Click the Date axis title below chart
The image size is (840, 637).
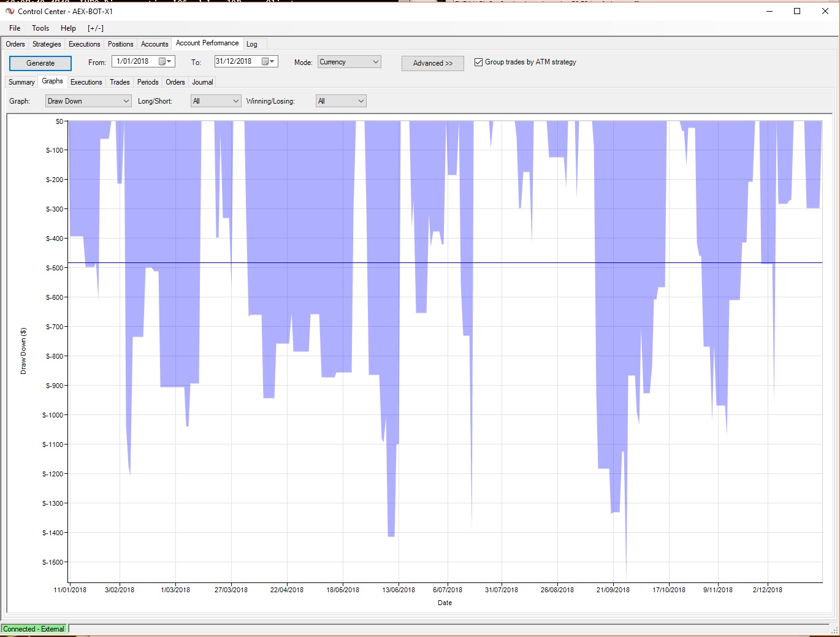click(445, 603)
